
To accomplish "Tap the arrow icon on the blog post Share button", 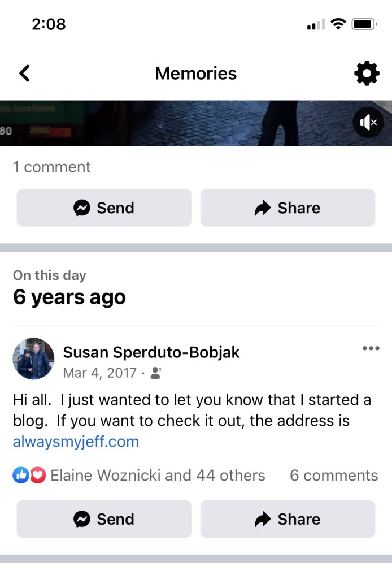I will coord(263,519).
